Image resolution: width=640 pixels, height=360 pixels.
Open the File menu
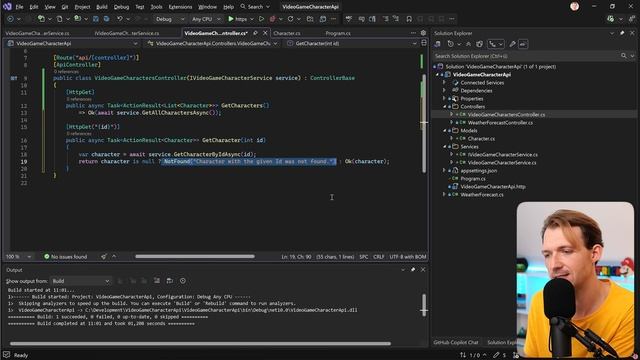point(19,7)
